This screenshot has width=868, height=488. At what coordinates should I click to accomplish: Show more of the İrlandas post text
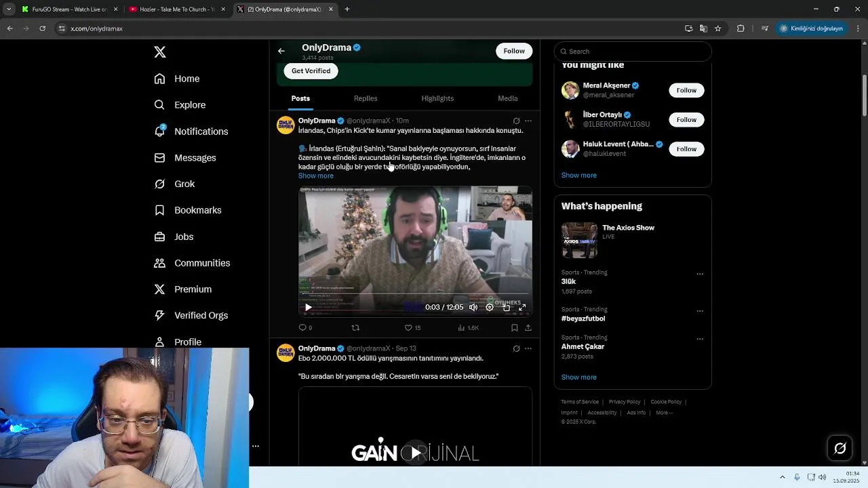[316, 176]
